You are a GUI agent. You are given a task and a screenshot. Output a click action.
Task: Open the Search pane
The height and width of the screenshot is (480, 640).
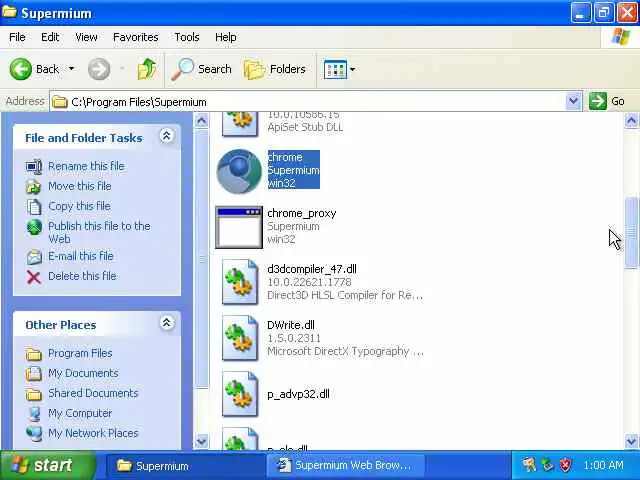point(201,69)
